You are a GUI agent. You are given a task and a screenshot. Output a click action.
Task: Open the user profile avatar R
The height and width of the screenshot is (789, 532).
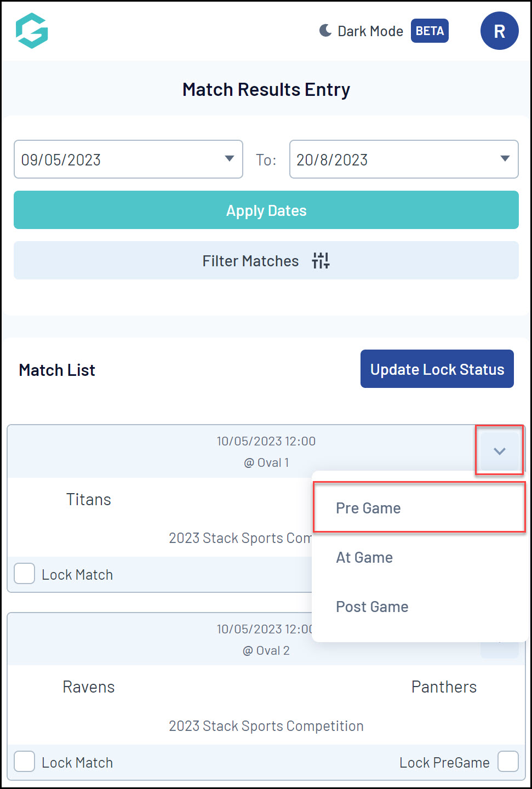click(499, 31)
